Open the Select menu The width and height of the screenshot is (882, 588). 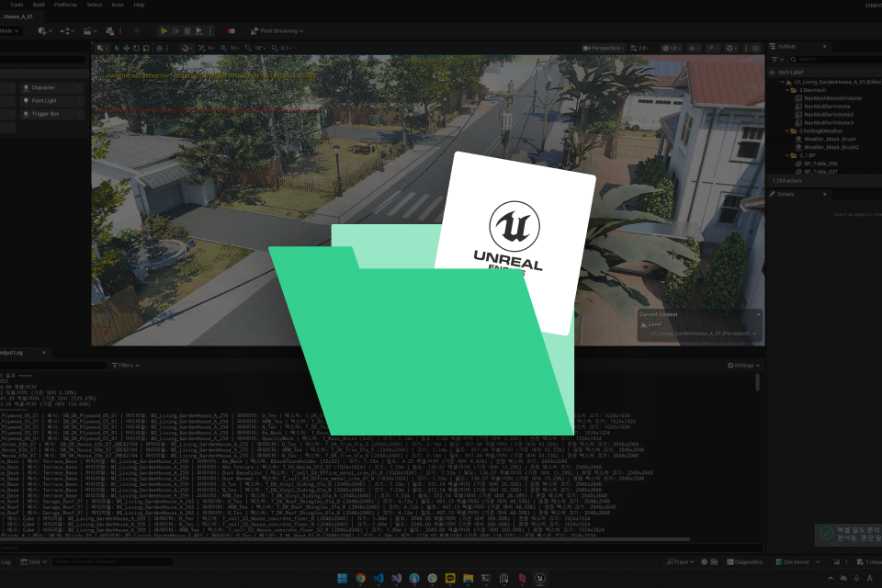(x=95, y=5)
